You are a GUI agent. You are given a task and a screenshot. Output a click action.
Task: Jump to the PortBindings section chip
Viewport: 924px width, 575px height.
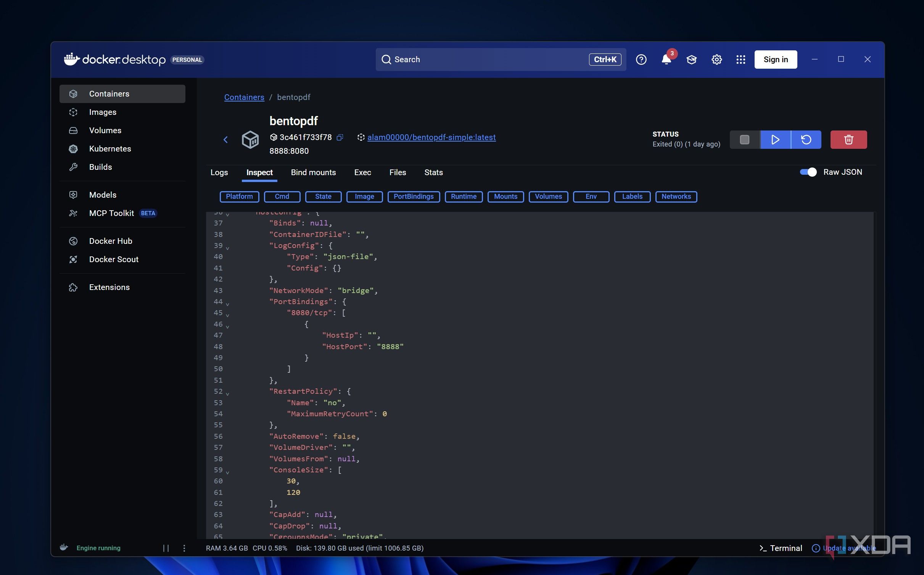pyautogui.click(x=414, y=196)
